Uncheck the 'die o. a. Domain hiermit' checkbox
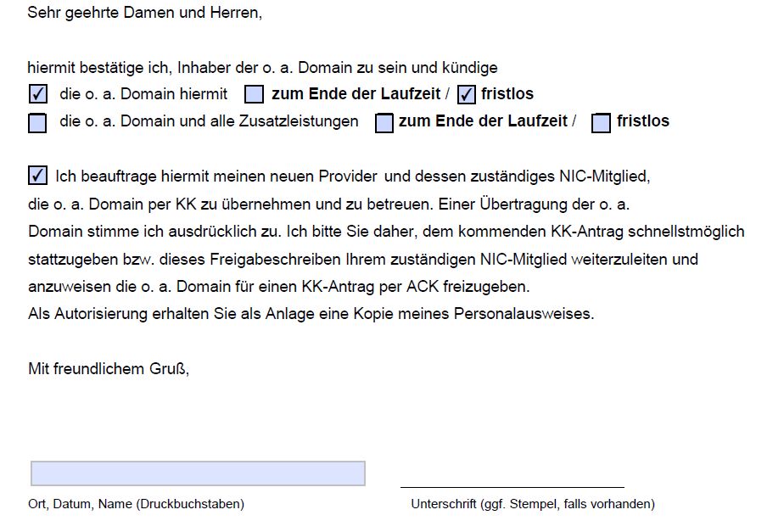The height and width of the screenshot is (532, 784). (x=38, y=94)
